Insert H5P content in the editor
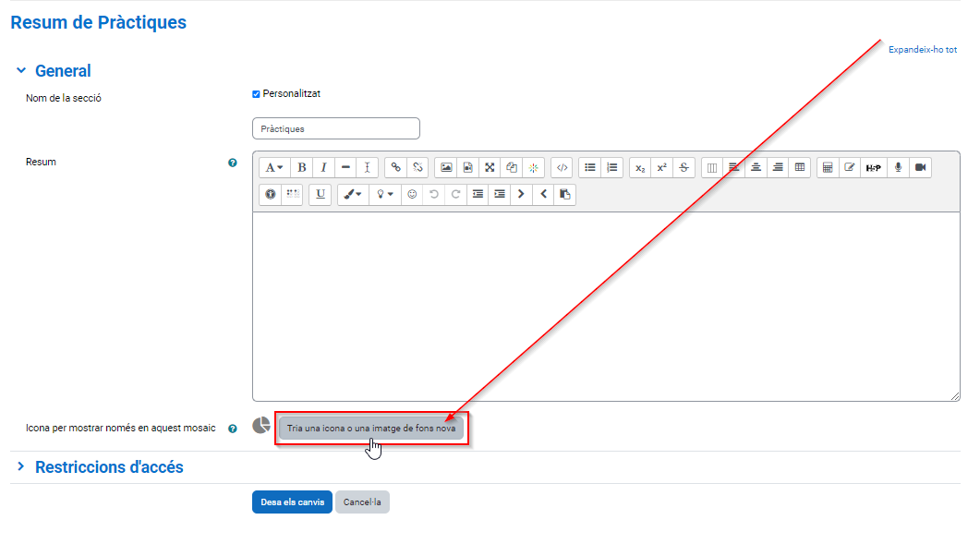 tap(873, 167)
